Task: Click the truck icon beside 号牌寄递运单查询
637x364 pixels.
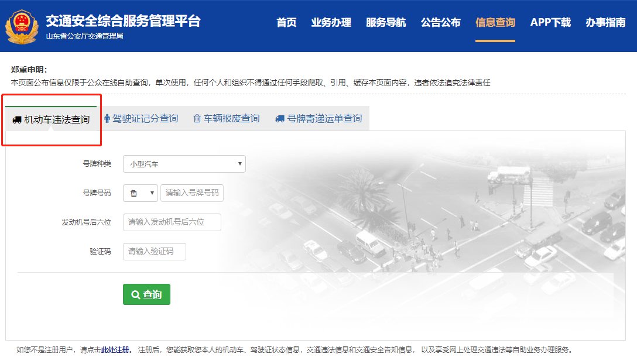Action: [280, 119]
